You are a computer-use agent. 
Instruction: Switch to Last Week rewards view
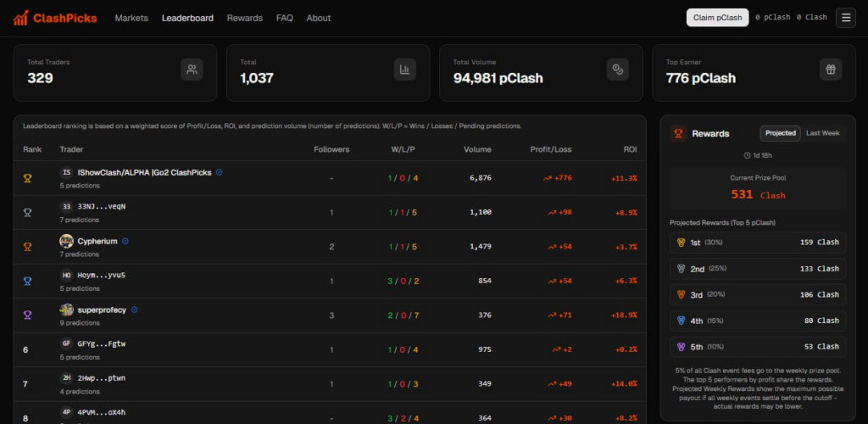click(823, 133)
